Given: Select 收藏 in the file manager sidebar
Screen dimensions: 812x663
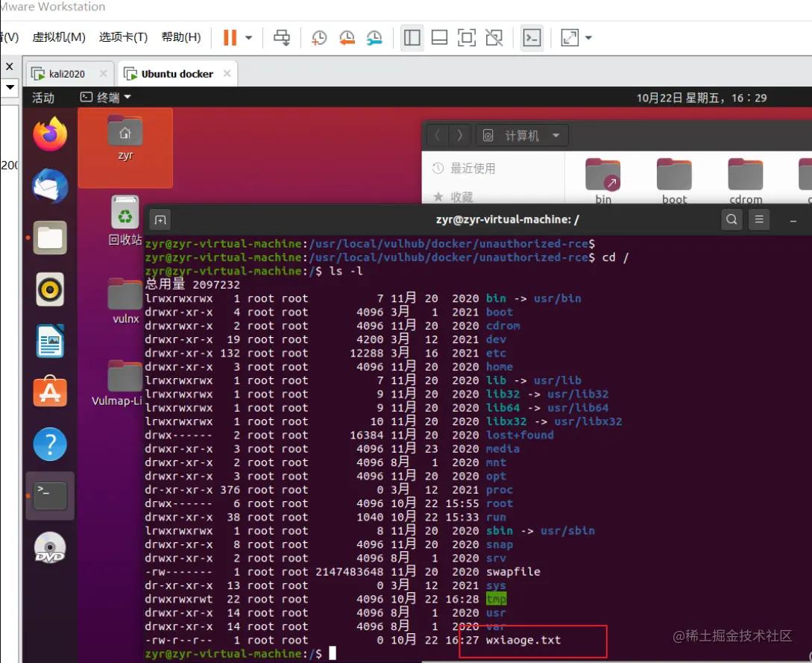Looking at the screenshot, I should click(x=453, y=196).
